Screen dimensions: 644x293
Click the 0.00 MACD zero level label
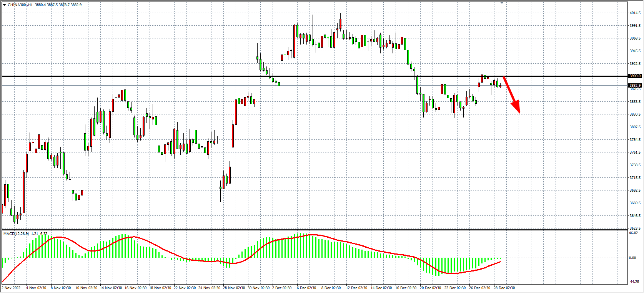pyautogui.click(x=632, y=258)
